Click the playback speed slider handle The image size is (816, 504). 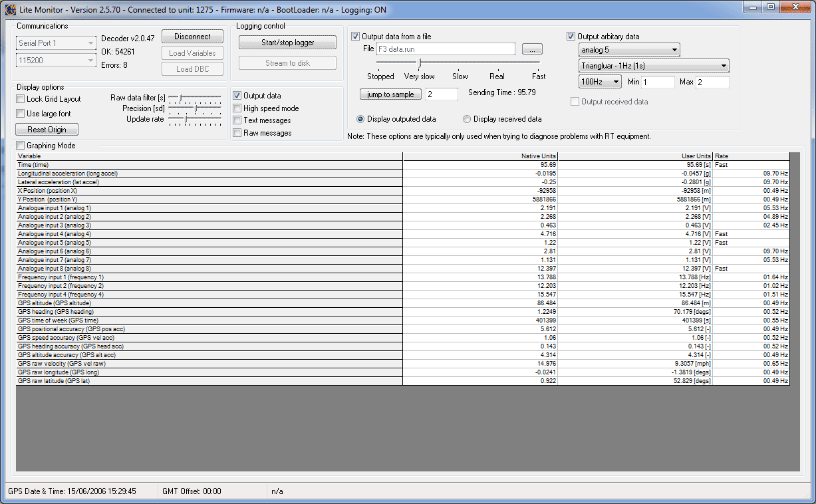click(419, 63)
